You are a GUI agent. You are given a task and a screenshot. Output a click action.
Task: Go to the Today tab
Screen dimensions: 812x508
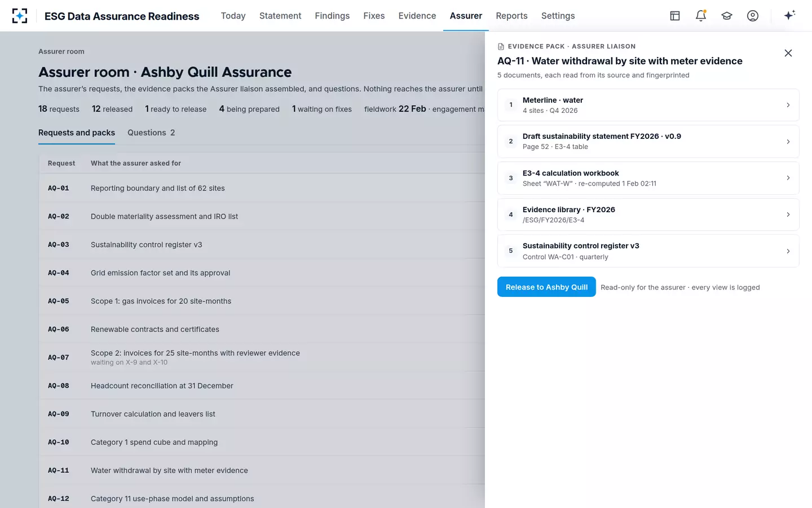click(x=233, y=16)
